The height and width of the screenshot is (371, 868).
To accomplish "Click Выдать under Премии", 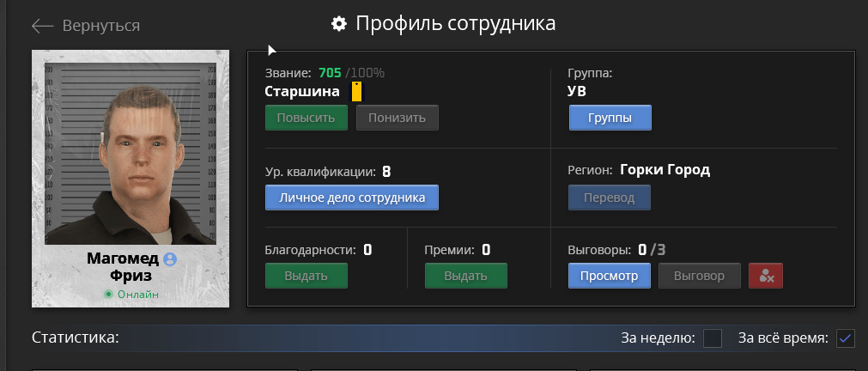I will pos(466,276).
